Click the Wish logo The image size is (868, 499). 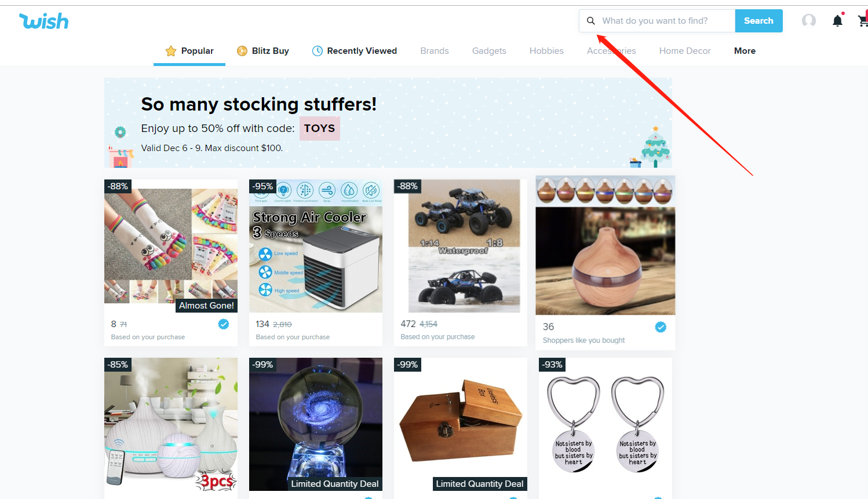click(x=44, y=21)
